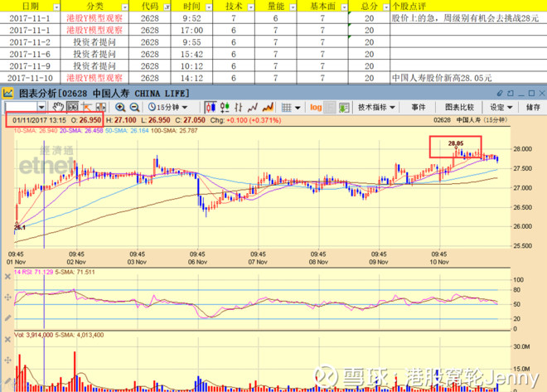The width and height of the screenshot is (547, 392).
Task: Close the RSI indicator panel
Action: 7,277
